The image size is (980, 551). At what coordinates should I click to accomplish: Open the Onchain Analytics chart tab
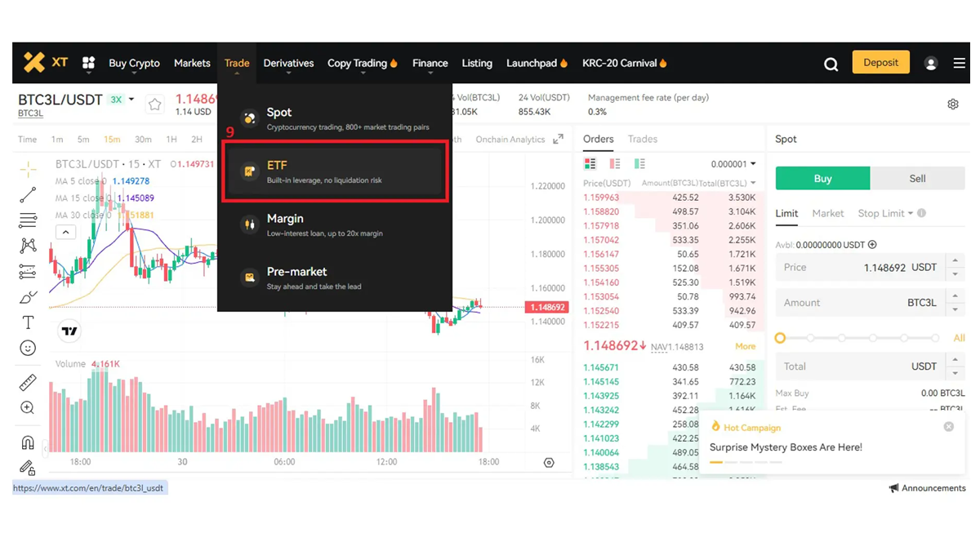pyautogui.click(x=510, y=140)
